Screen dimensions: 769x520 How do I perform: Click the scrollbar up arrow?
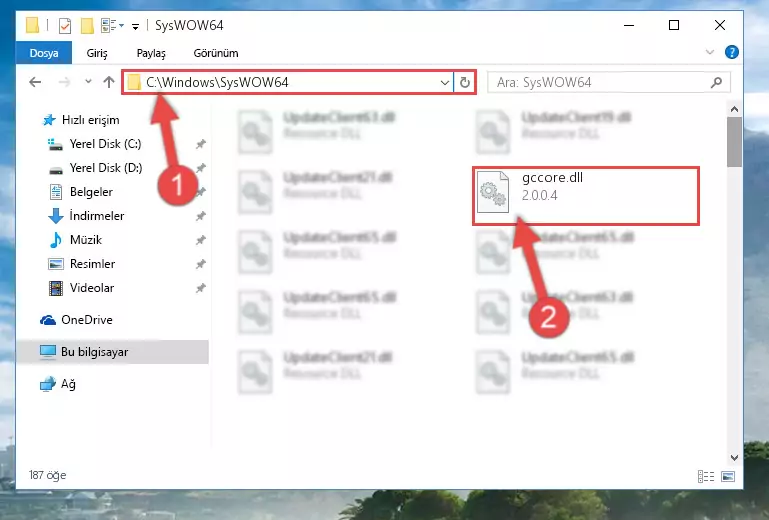734,109
